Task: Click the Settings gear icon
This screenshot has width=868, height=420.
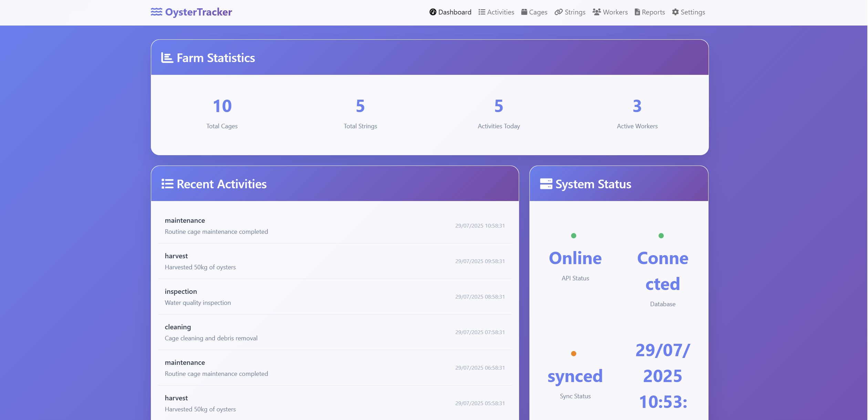Action: click(675, 12)
